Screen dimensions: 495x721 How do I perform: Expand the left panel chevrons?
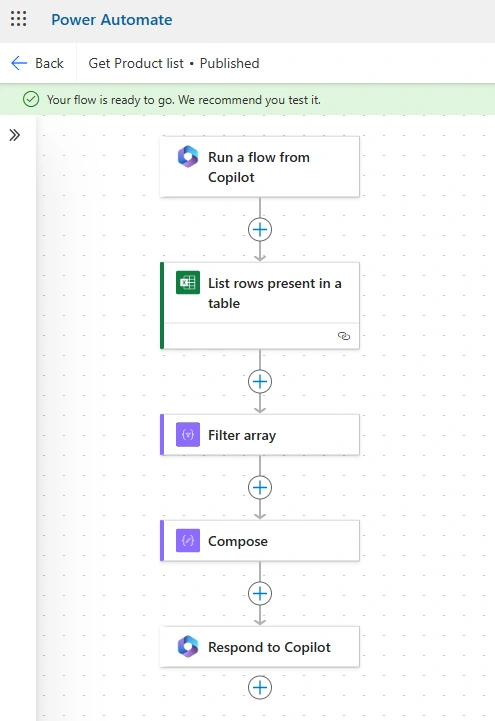pos(15,135)
